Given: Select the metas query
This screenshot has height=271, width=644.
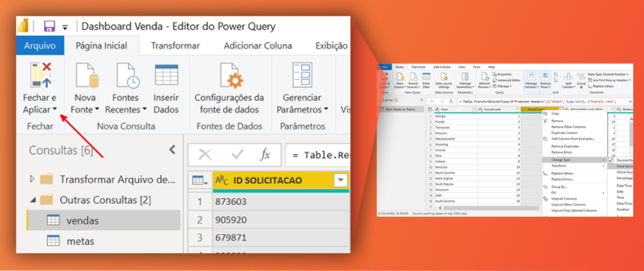Looking at the screenshot, I should pos(80,241).
